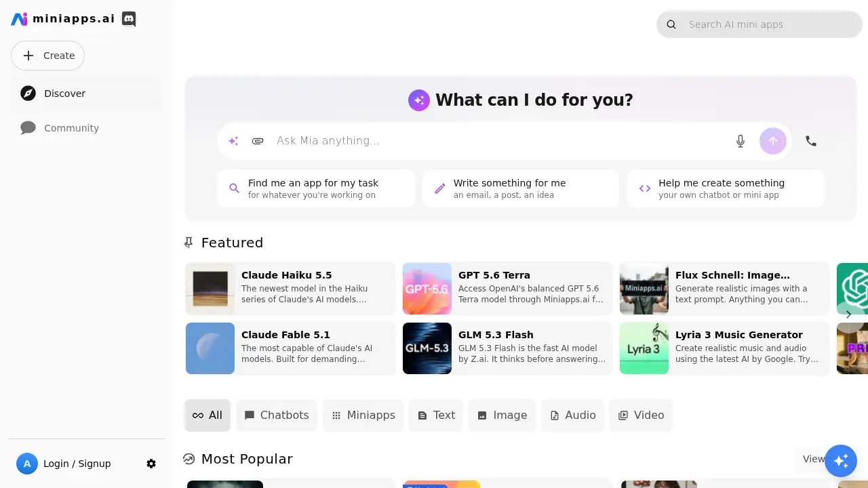The image size is (868, 488).
Task: Select the All category tab
Action: (208, 415)
